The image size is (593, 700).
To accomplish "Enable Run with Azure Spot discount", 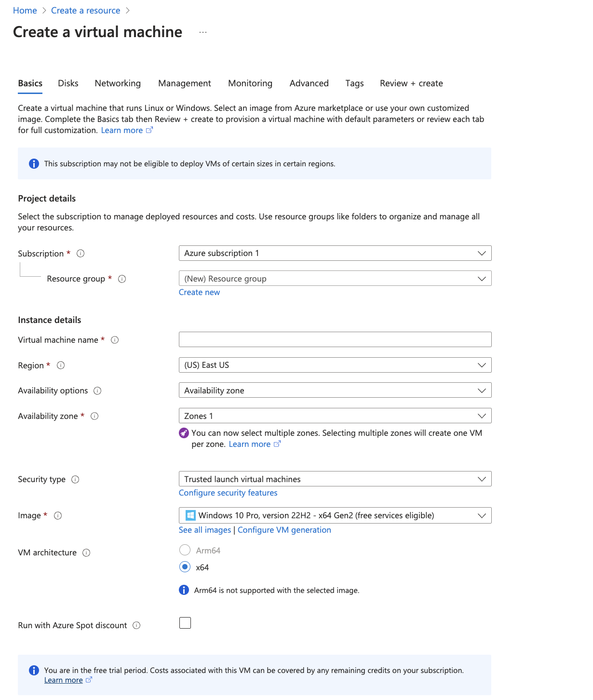I will (185, 623).
